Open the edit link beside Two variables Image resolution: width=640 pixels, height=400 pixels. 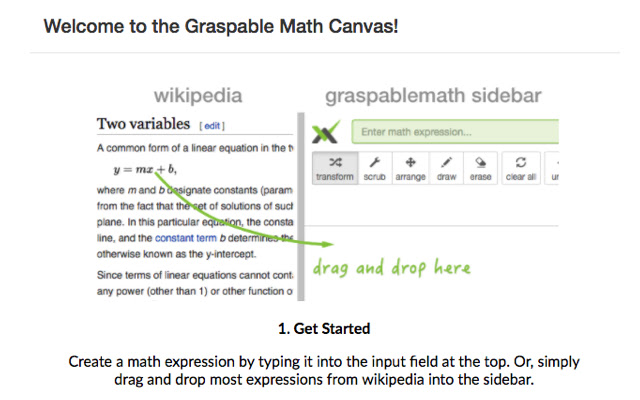click(212, 126)
